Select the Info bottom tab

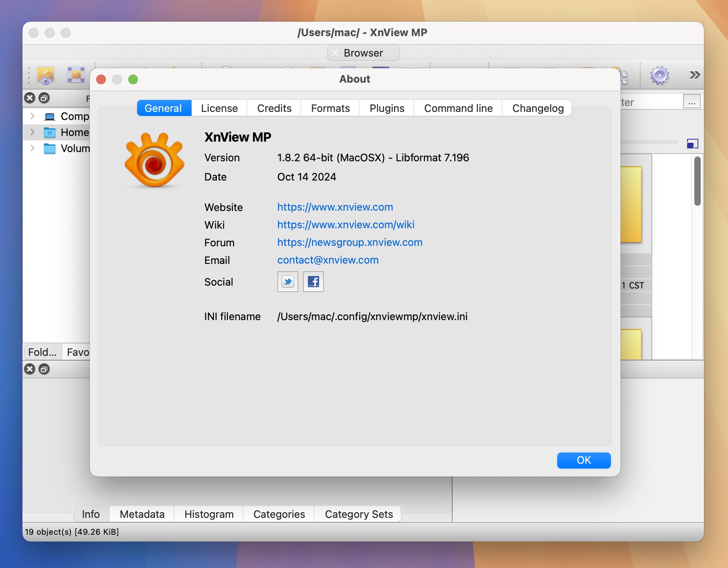coord(91,514)
